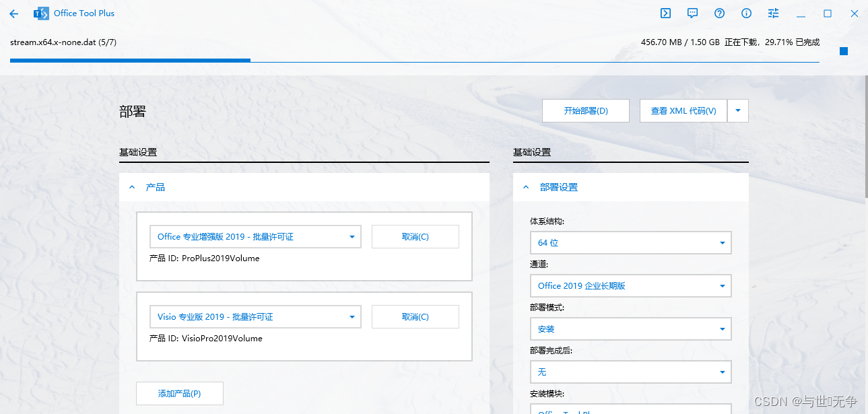Open the arrow menu beside 查看 XML 代码

(738, 111)
